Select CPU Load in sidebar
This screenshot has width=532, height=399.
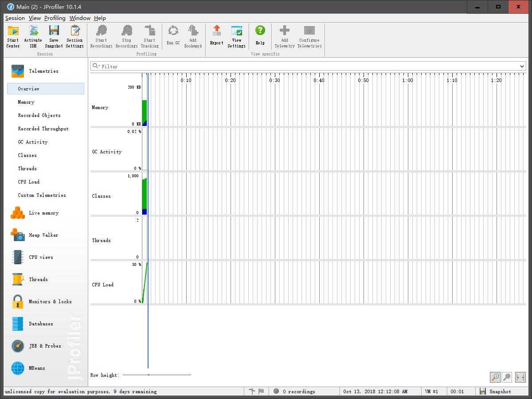pos(28,182)
